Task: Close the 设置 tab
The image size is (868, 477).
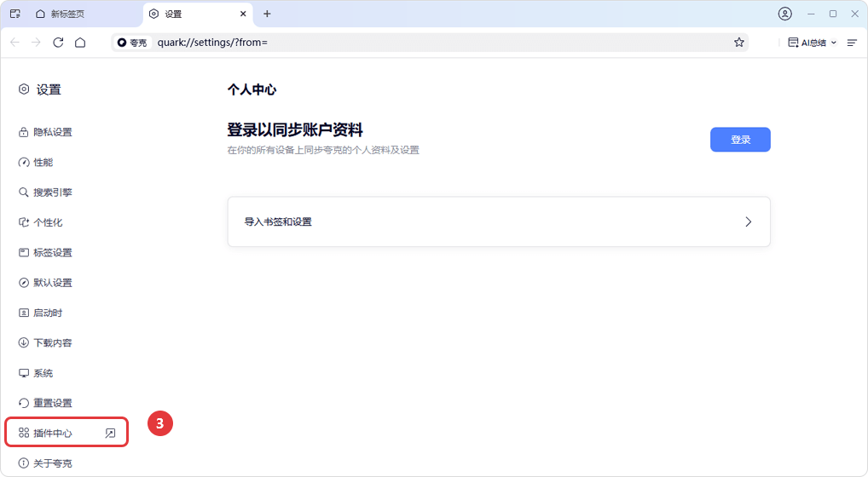Action: pyautogui.click(x=243, y=14)
